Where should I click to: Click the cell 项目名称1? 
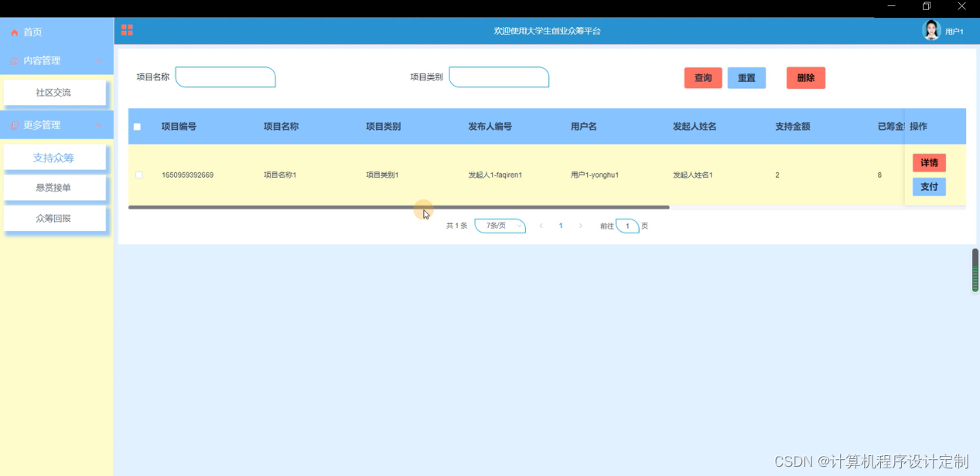(x=280, y=175)
